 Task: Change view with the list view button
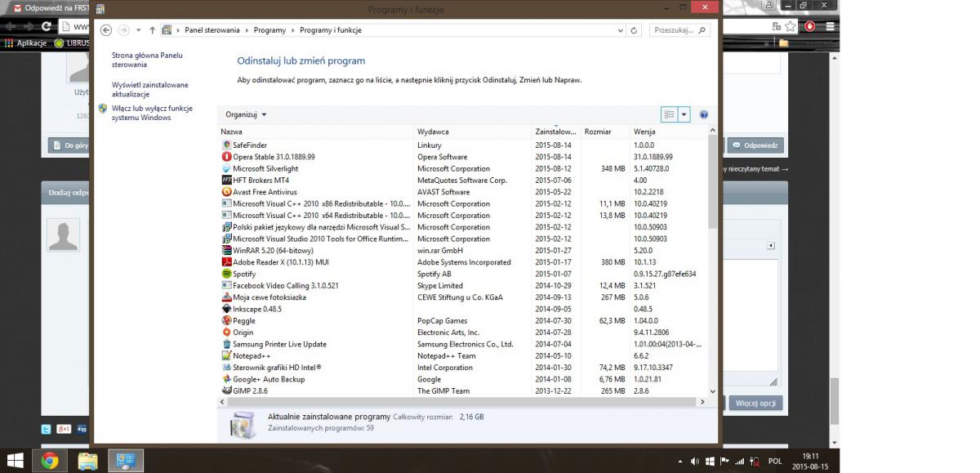[670, 115]
